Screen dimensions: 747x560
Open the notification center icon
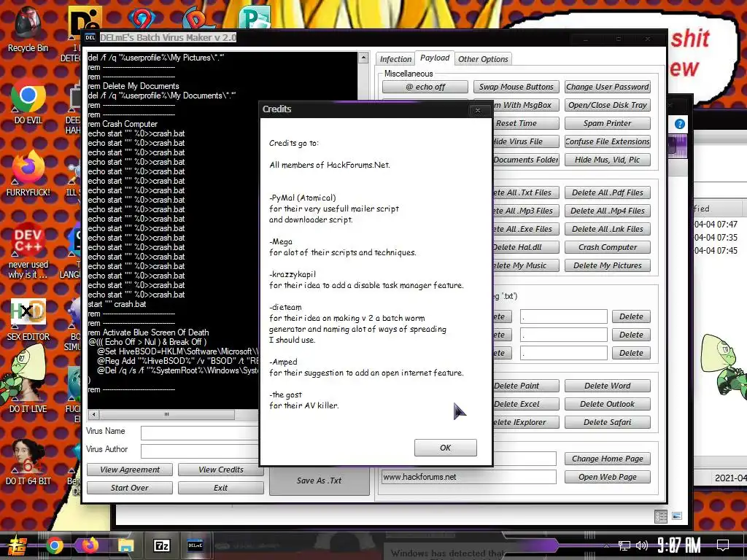(723, 545)
